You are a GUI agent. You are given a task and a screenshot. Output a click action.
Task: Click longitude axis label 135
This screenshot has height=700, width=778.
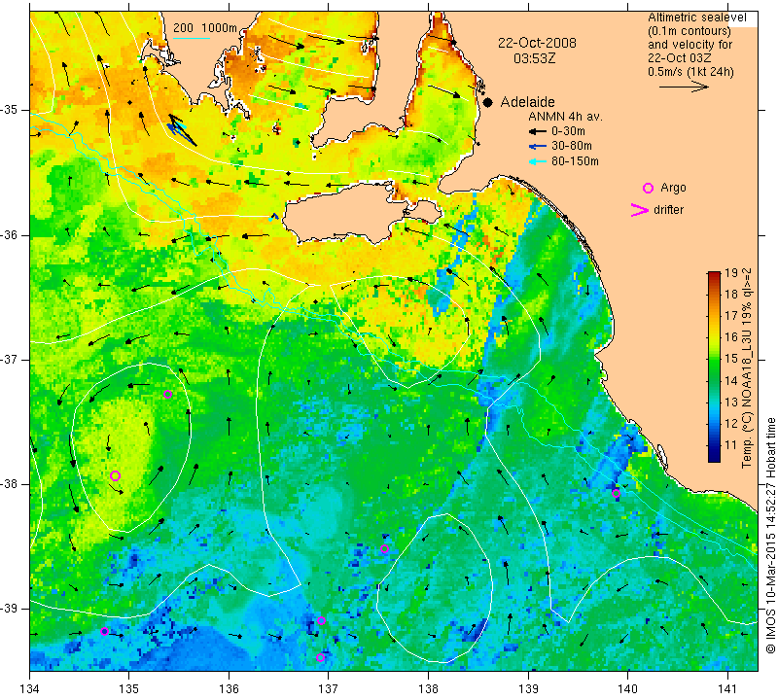coord(129,689)
